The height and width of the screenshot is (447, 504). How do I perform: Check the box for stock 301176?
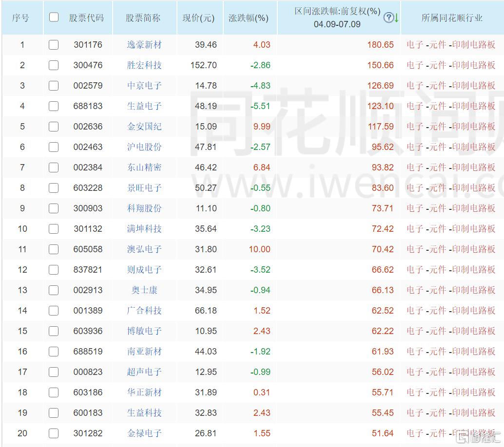pos(54,45)
